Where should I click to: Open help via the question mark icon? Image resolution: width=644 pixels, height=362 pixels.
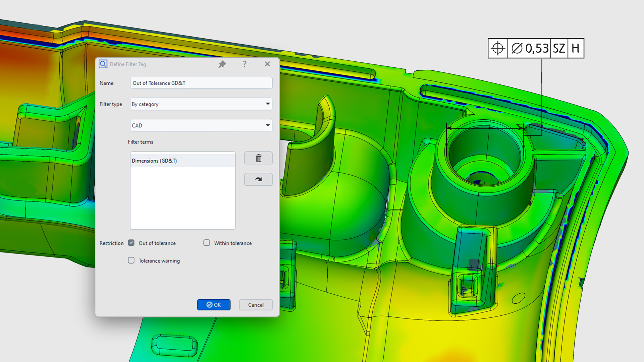tap(245, 64)
